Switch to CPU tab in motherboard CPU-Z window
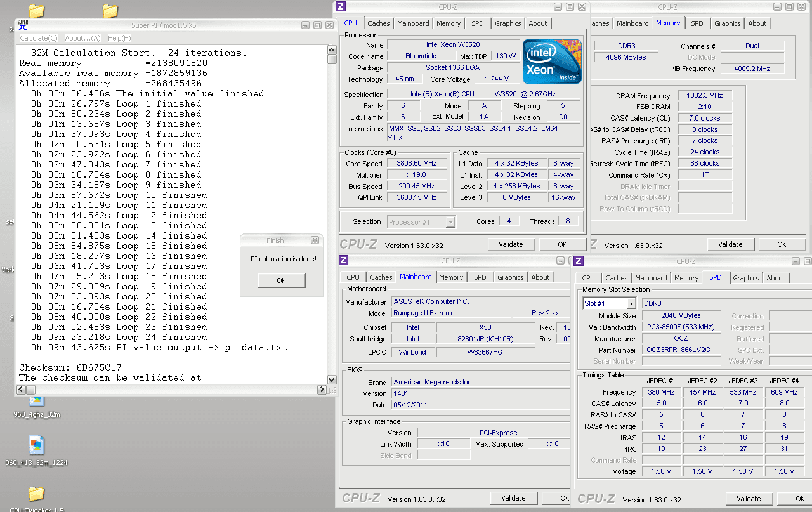 coord(353,277)
